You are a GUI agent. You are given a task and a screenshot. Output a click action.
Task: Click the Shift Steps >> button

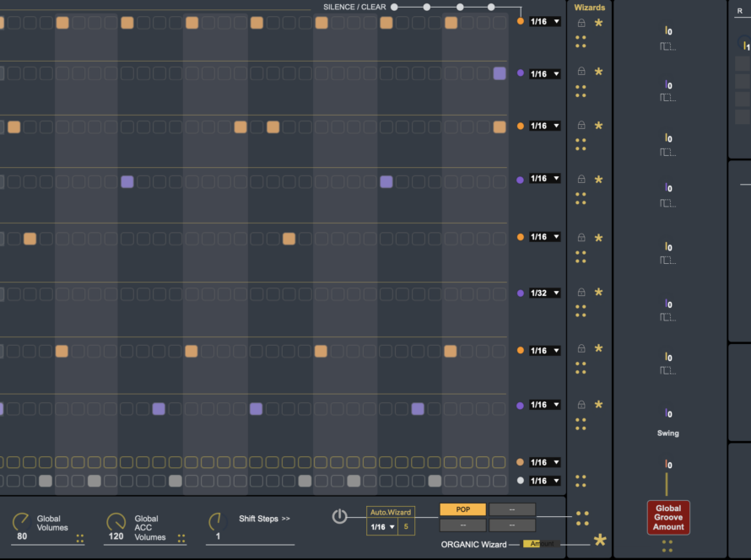tap(264, 519)
